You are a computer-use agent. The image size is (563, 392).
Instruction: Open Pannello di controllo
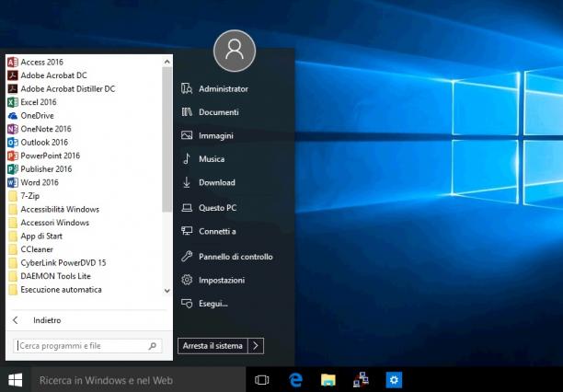(x=227, y=257)
